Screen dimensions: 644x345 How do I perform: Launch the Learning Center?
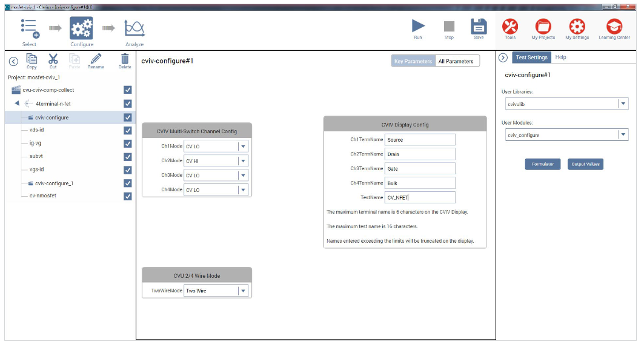tap(614, 26)
